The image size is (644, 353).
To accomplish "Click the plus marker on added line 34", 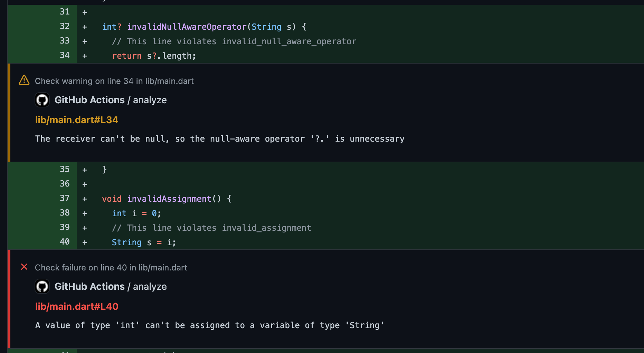I will pos(85,55).
